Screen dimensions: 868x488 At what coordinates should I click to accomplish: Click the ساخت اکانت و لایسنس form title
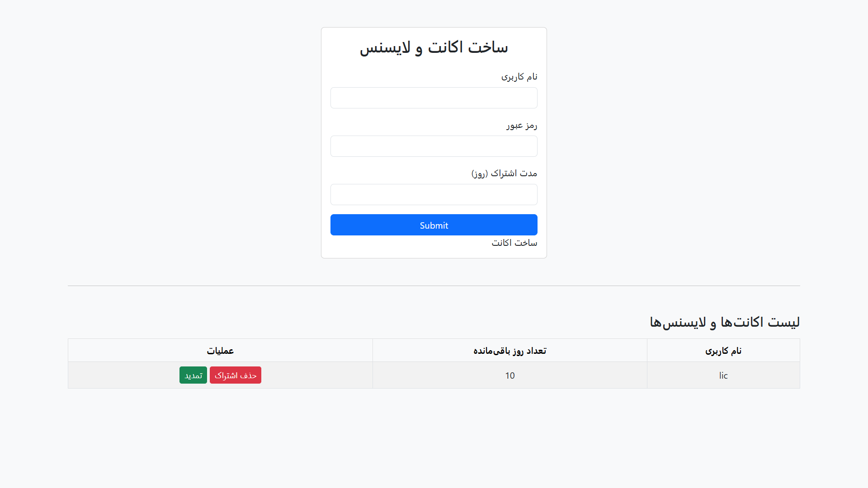(x=434, y=47)
